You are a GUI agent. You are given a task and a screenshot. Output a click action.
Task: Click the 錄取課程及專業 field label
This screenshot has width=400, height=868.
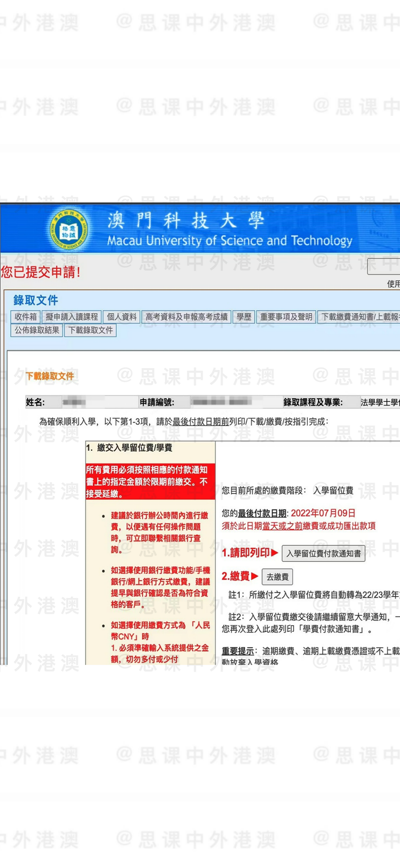(313, 402)
